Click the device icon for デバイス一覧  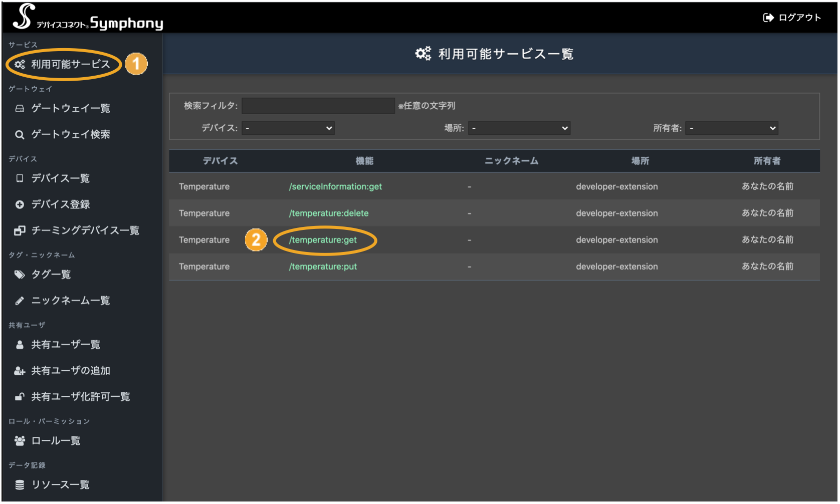(20, 178)
